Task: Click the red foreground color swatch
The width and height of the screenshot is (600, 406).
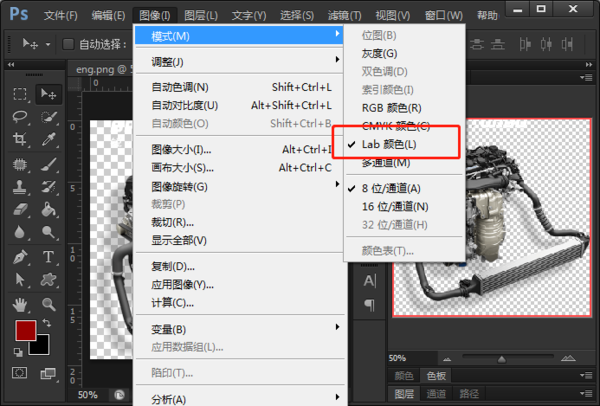Action: (23, 331)
